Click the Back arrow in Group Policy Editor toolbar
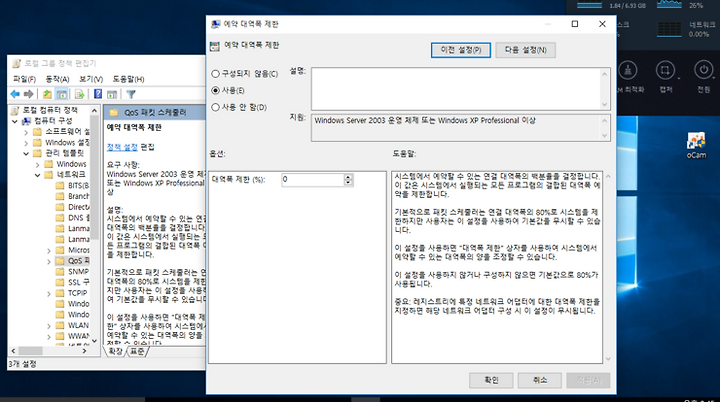 [x=15, y=94]
